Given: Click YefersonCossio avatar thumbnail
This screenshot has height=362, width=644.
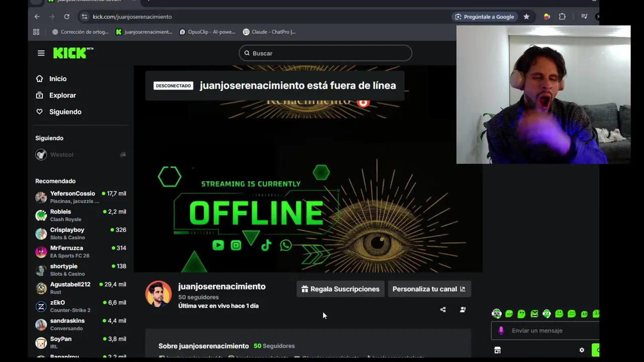Looking at the screenshot, I should pos(41,197).
